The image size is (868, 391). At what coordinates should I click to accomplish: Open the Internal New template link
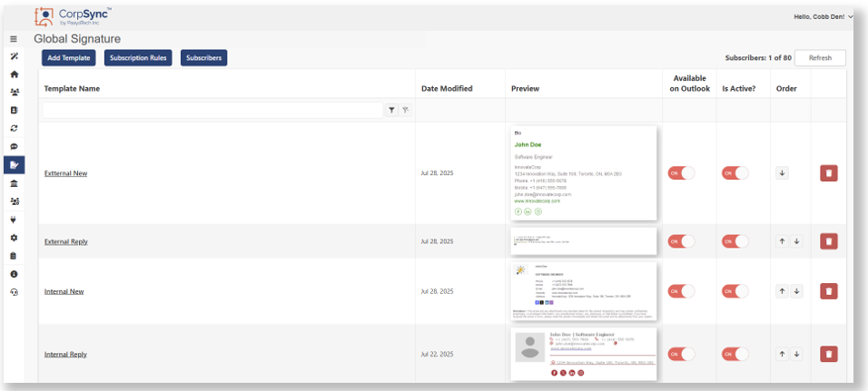click(64, 291)
